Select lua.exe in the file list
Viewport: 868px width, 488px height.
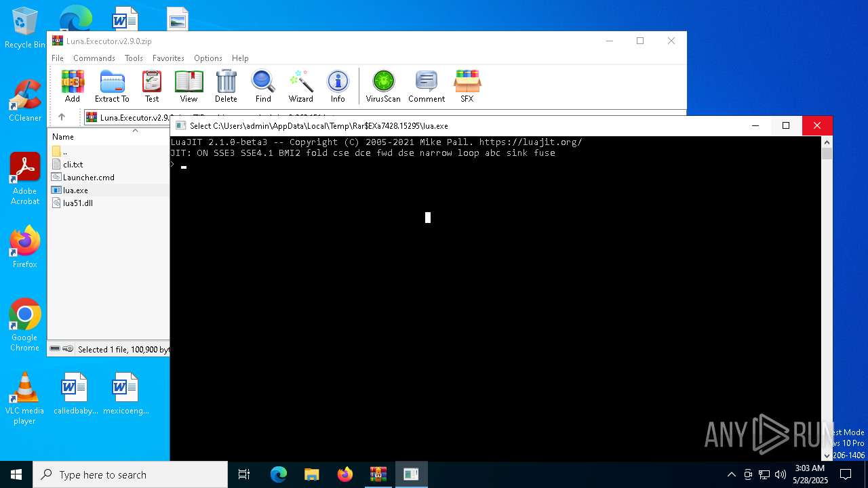pos(71,190)
